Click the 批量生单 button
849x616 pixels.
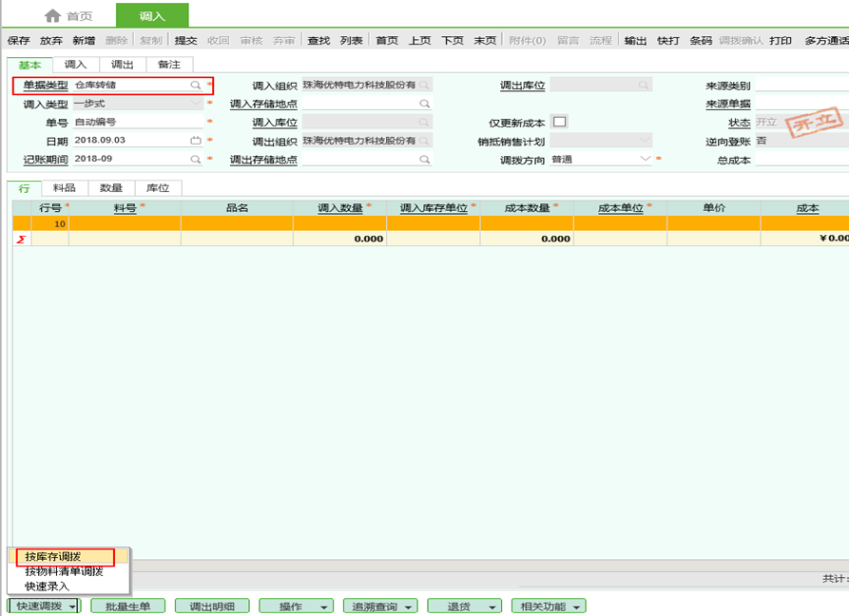[x=127, y=606]
